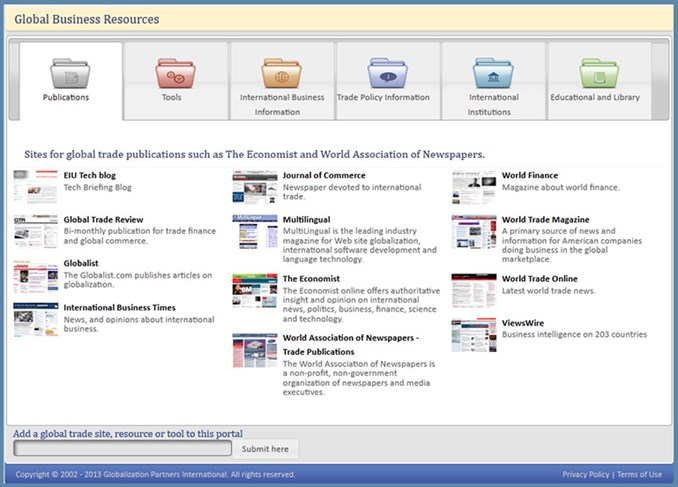Open the International Business Times thumbnail
678x487 pixels.
[35, 320]
